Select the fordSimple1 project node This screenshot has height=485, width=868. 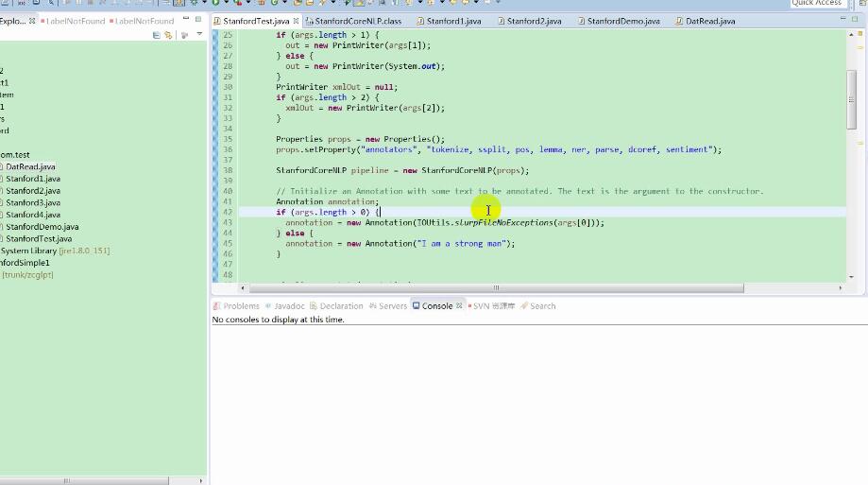(x=25, y=263)
